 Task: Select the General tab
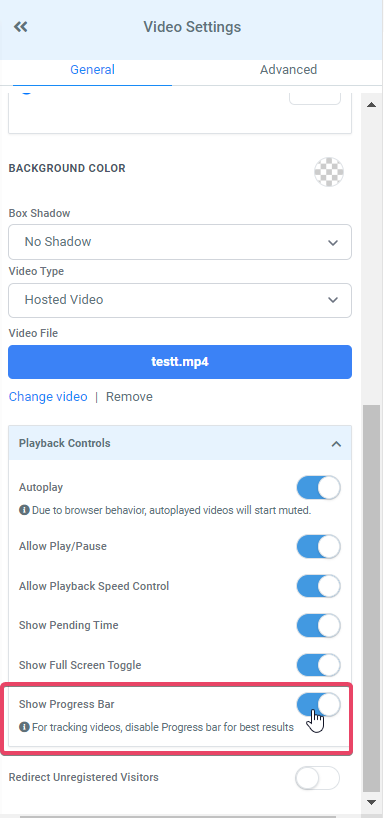click(92, 70)
